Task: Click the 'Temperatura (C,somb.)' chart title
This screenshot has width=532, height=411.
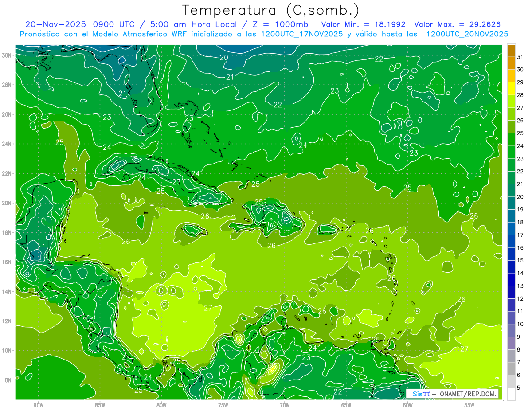Action: click(271, 10)
